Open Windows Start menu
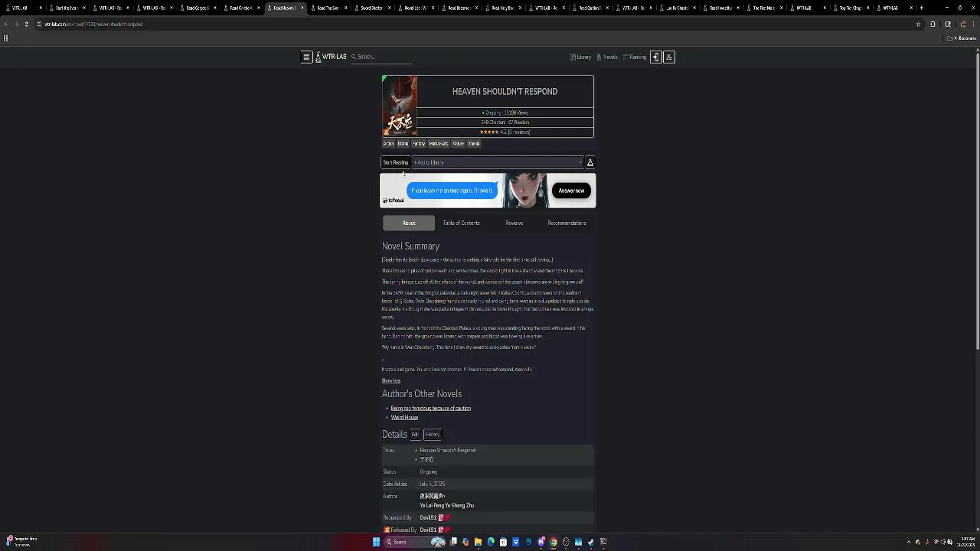Image resolution: width=980 pixels, height=551 pixels. click(376, 542)
